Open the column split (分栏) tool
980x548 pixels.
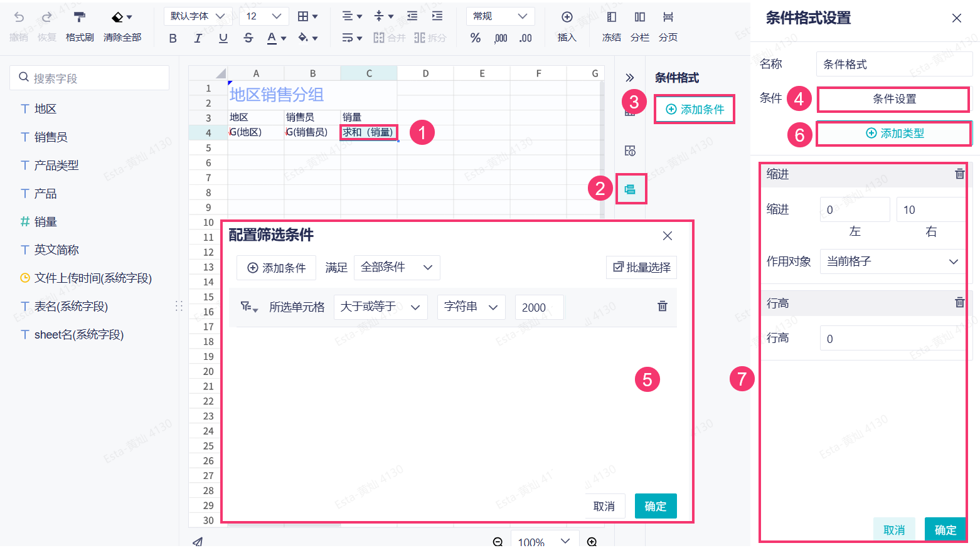click(x=640, y=27)
